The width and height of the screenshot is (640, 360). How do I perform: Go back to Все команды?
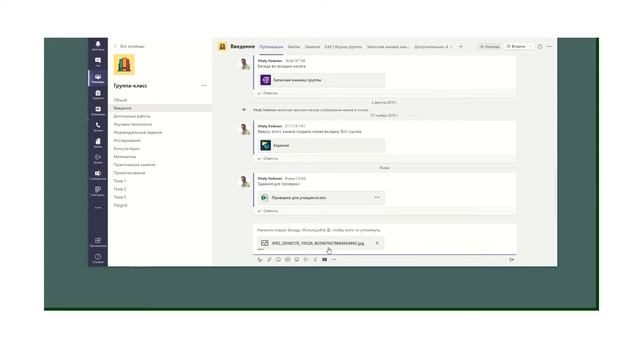(x=130, y=46)
